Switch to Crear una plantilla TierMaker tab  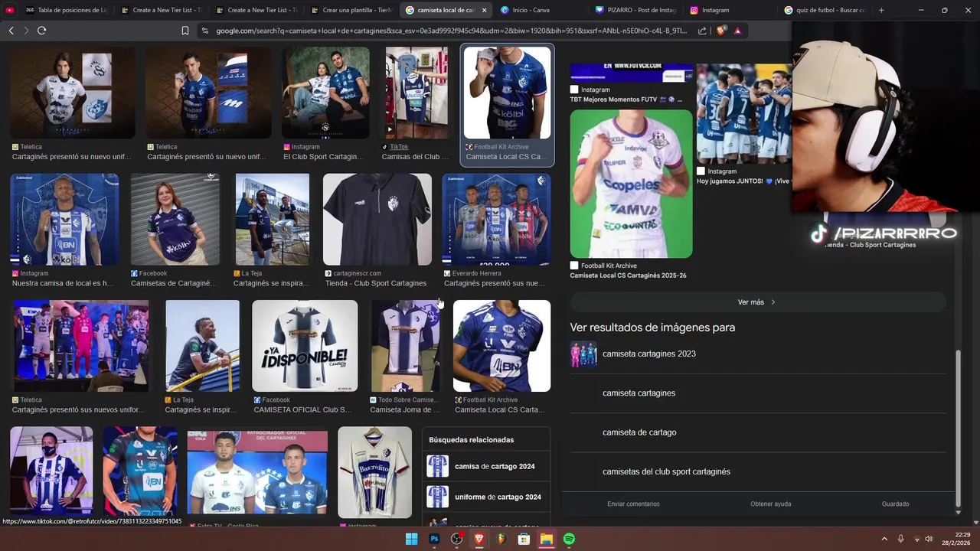pyautogui.click(x=351, y=10)
